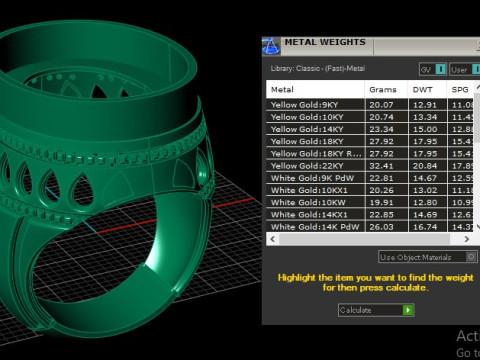Select the Yellow Gold:14KY row
480x360 pixels.
pyautogui.click(x=370, y=129)
